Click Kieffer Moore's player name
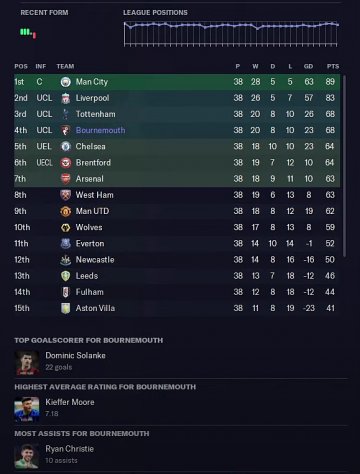 point(70,402)
